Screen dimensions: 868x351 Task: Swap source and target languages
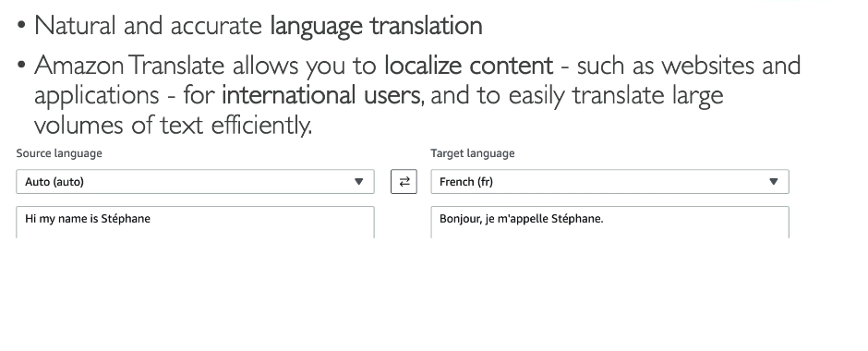(x=404, y=182)
